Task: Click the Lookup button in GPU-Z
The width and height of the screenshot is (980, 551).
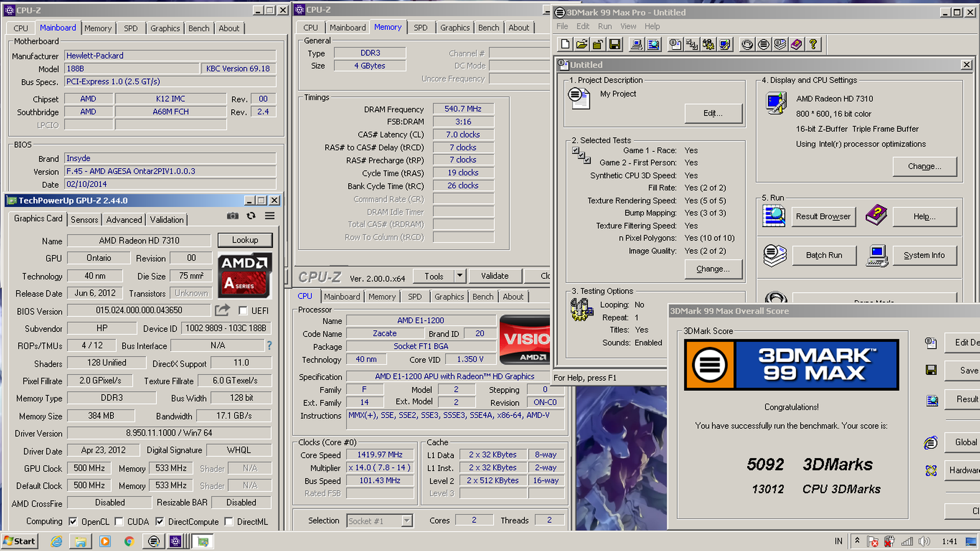Action: click(x=245, y=240)
